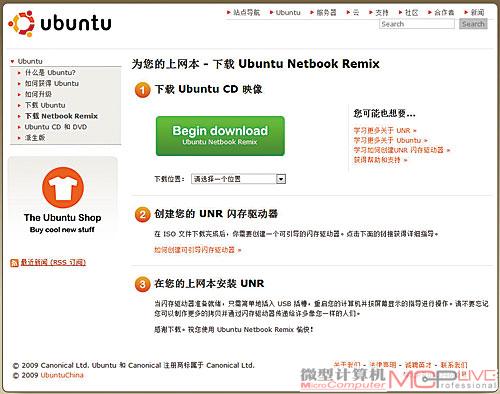Click the 您可能也想要... heading
The image size is (500, 394).
point(384,114)
